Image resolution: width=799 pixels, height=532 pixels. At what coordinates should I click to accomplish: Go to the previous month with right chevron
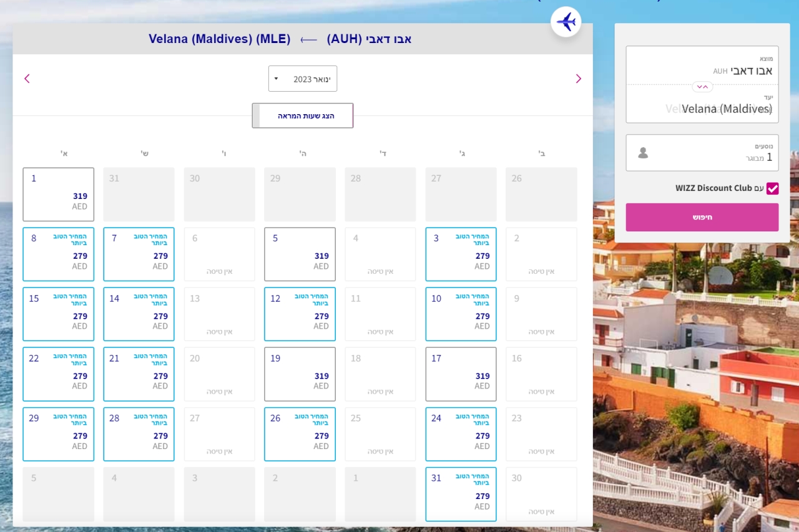coord(578,79)
